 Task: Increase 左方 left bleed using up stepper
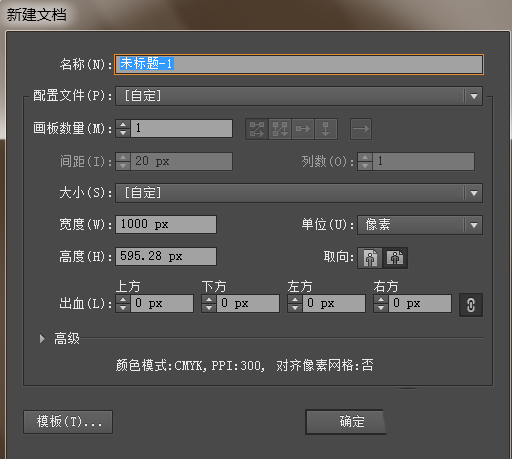295,299
